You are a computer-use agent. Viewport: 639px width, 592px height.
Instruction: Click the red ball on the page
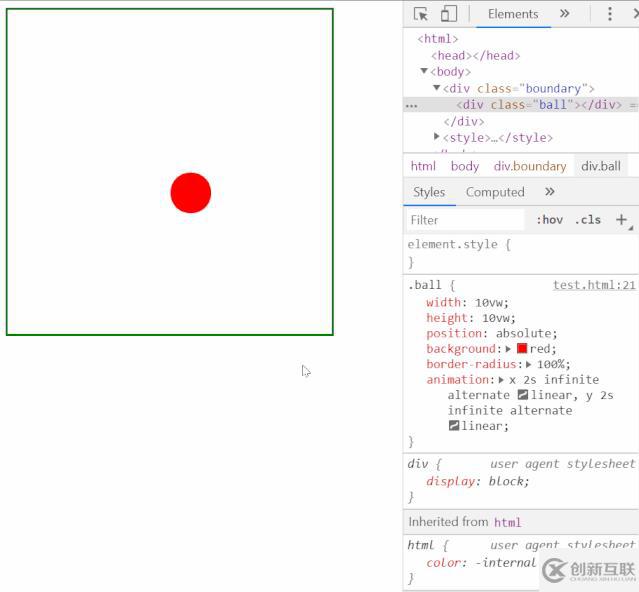(191, 193)
